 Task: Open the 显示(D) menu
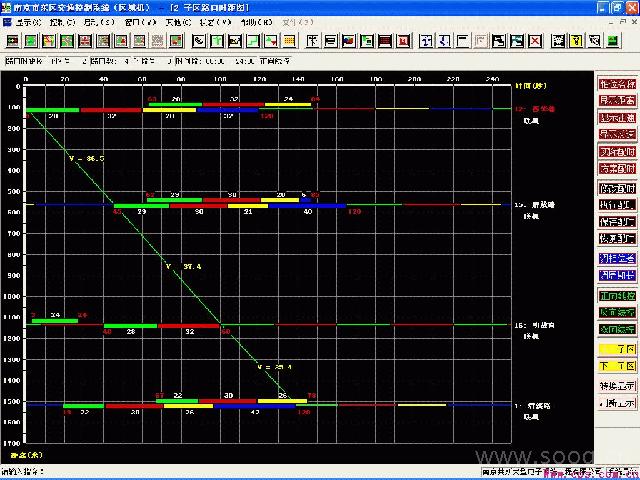pos(22,22)
